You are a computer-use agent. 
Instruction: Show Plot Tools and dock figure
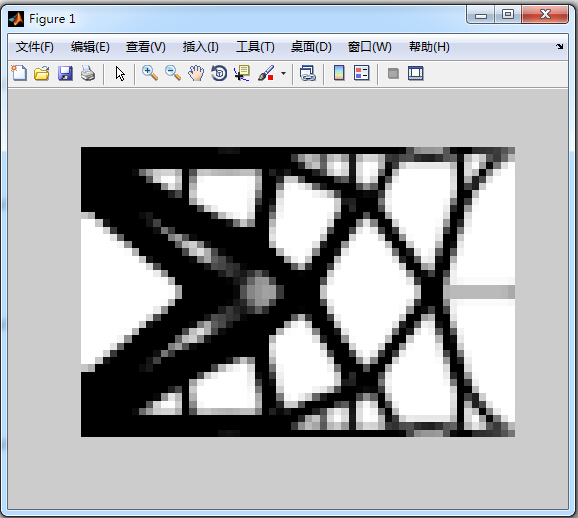pos(416,73)
